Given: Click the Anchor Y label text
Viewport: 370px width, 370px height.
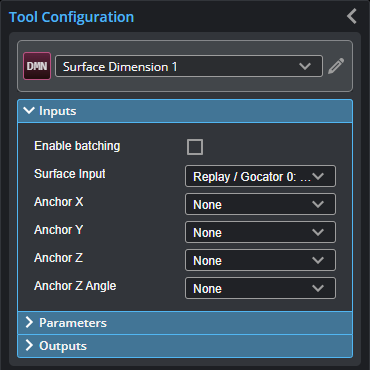Looking at the screenshot, I should (x=58, y=230).
